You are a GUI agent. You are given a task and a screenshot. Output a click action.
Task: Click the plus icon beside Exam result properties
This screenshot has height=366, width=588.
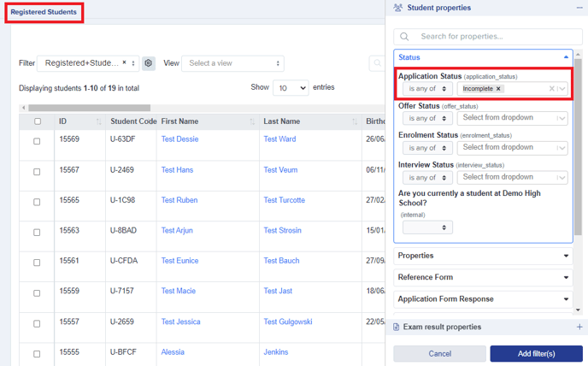579,327
